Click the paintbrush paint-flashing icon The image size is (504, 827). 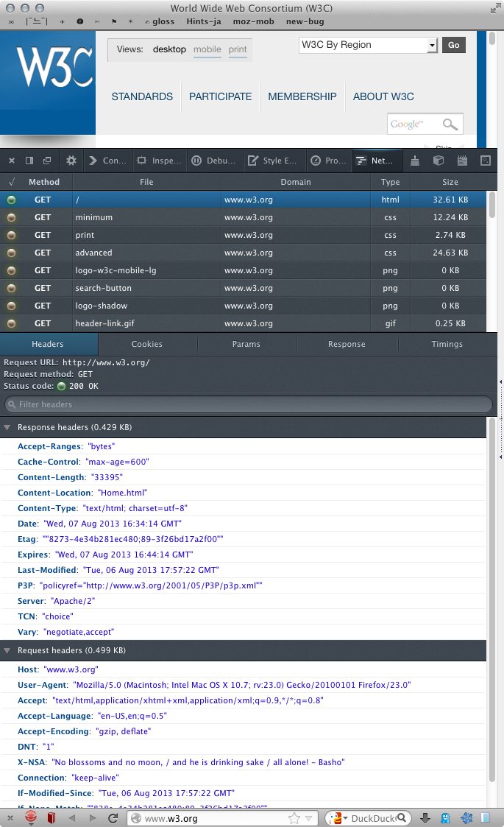coord(415,161)
